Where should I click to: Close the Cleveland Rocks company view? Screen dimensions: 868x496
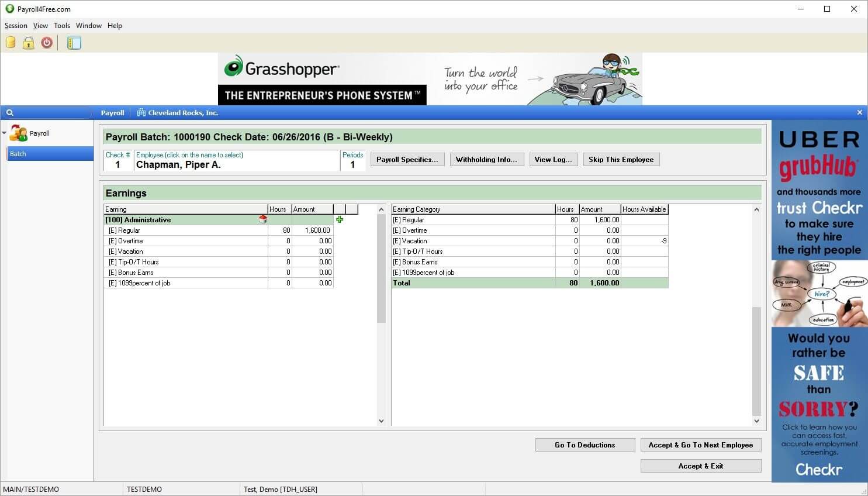859,112
